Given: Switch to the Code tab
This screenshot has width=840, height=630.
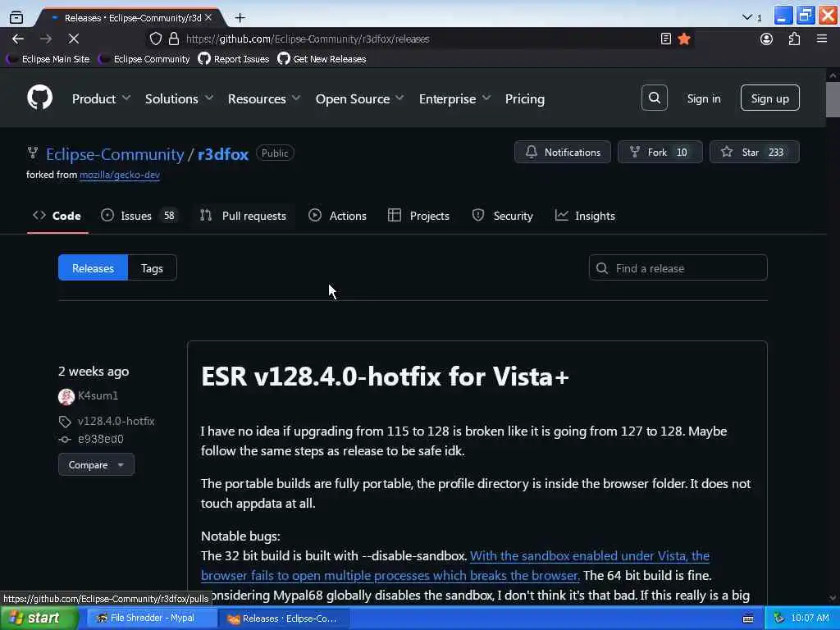Looking at the screenshot, I should pos(57,216).
